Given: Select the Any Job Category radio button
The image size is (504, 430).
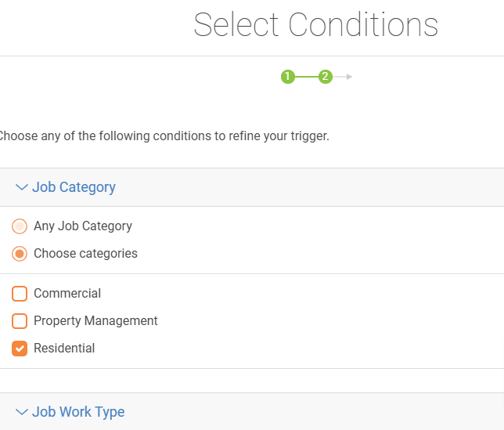Looking at the screenshot, I should coord(20,226).
